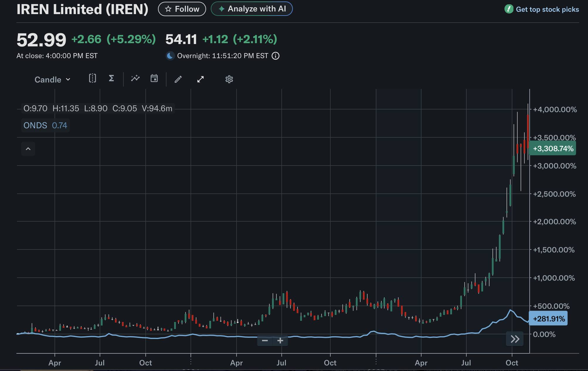Open chart settings gear
This screenshot has width=588, height=371.
(x=229, y=79)
